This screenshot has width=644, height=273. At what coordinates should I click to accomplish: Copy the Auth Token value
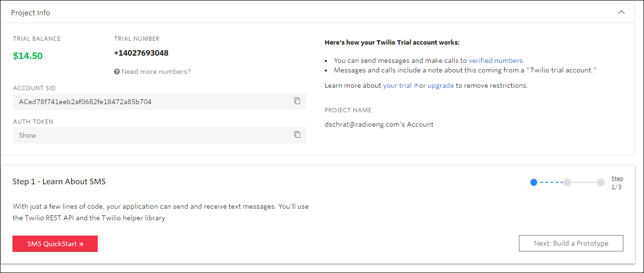(297, 134)
